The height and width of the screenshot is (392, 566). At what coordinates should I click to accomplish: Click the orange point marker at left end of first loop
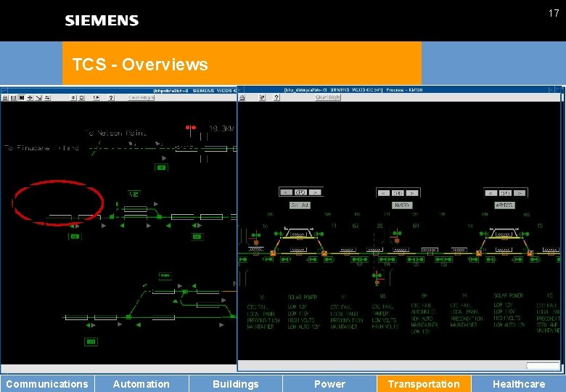[273, 253]
